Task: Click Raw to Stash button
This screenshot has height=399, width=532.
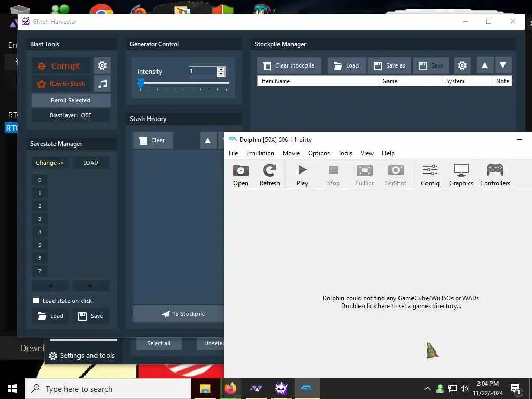Action: pos(62,84)
